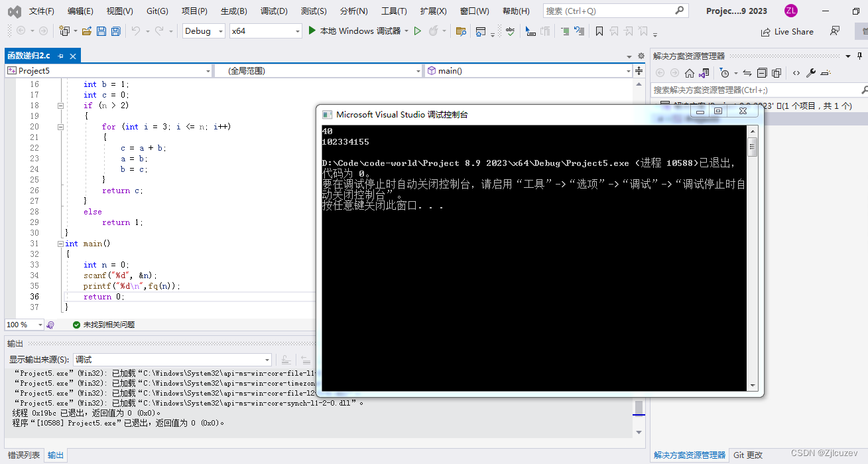Click the Hot Reload flame icon

click(433, 31)
